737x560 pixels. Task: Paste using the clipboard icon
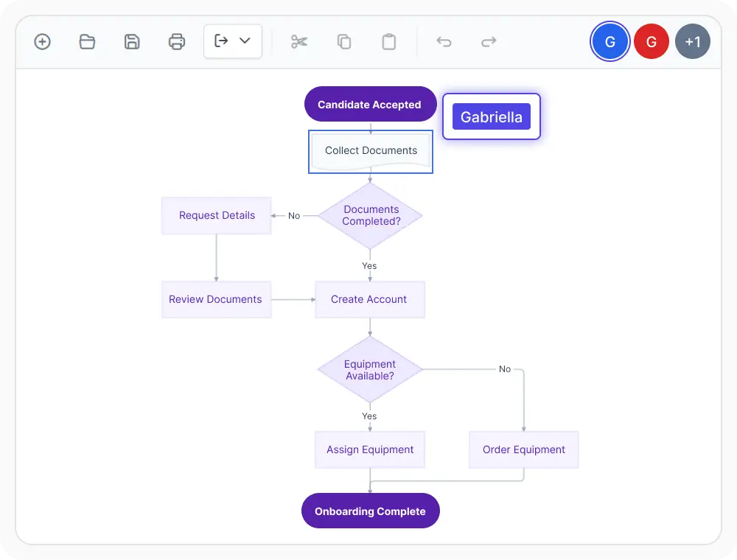click(x=388, y=42)
